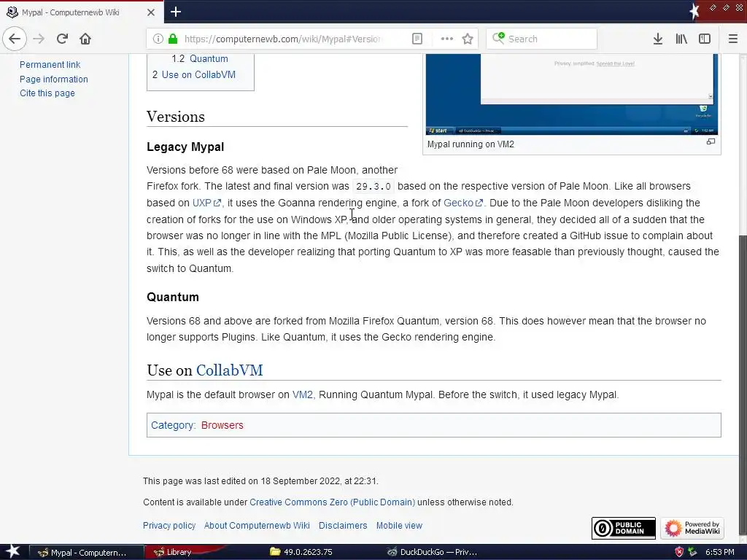Reload the current page

pos(62,39)
